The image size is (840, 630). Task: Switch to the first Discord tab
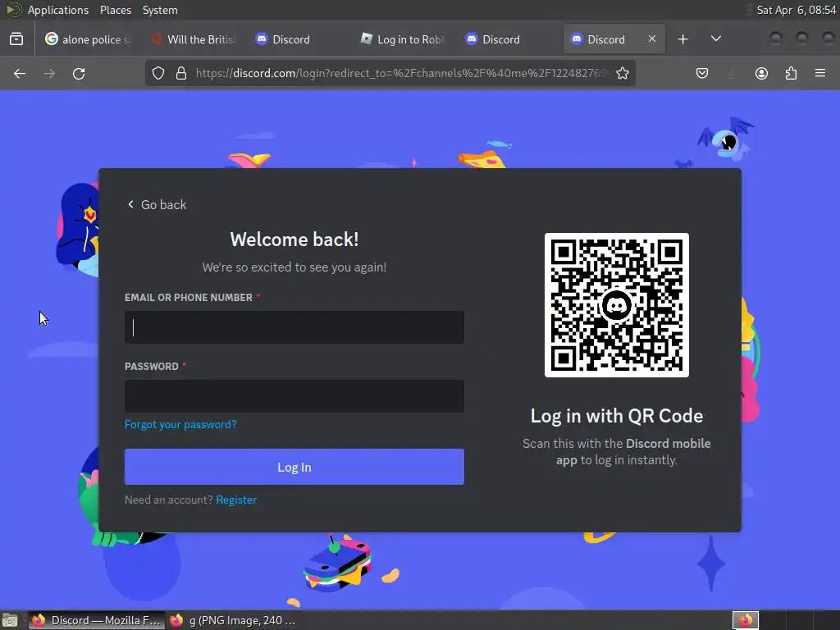pyautogui.click(x=299, y=39)
